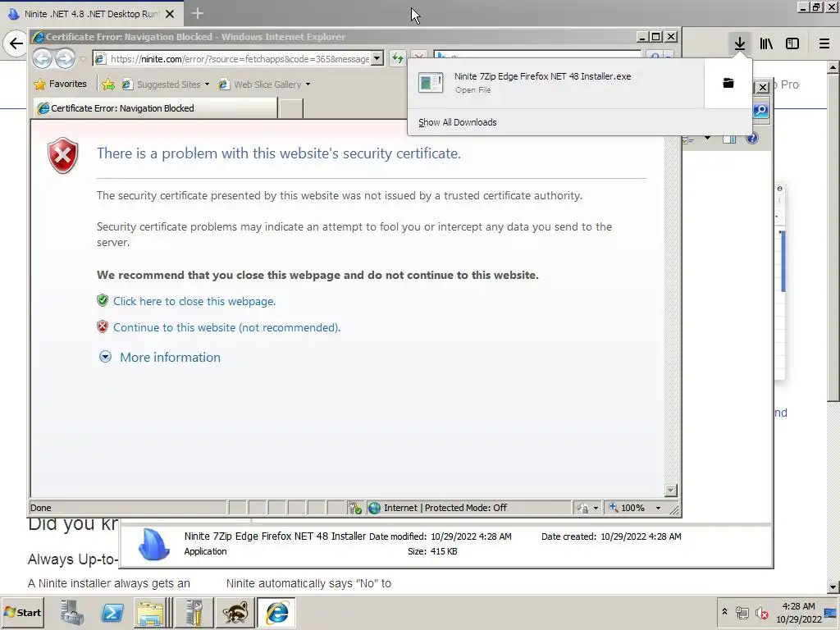
Task: Open the Explorer view options dropdown arrow
Action: click(x=707, y=139)
